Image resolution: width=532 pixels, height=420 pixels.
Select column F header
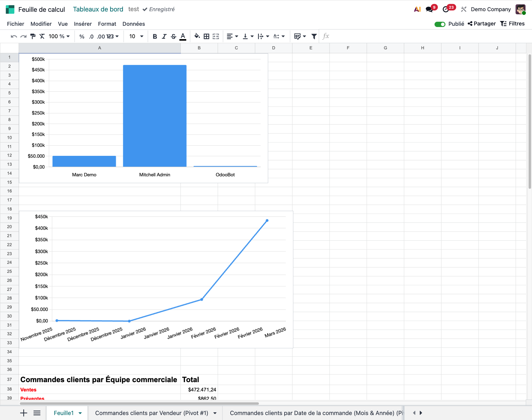[x=348, y=48]
